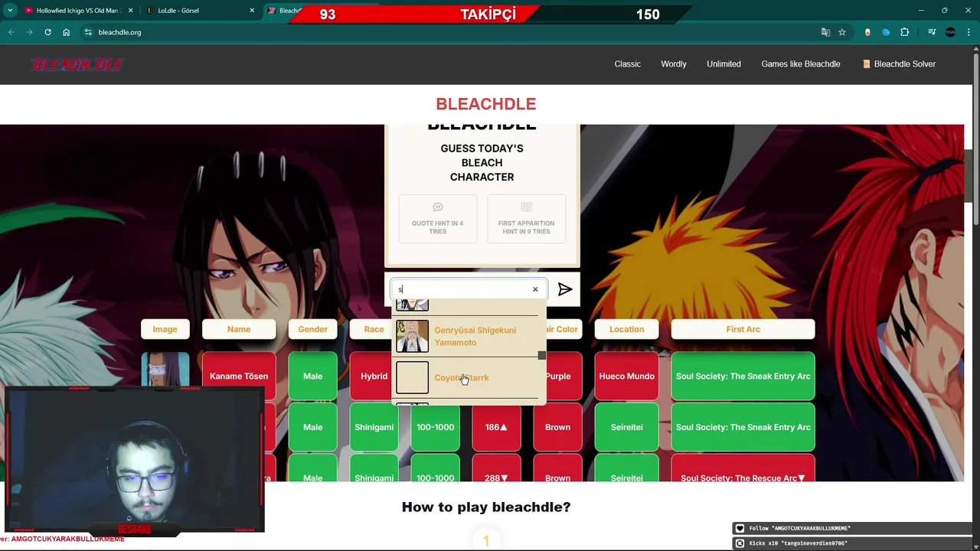This screenshot has height=551, width=980.
Task: Click the browser home icon
Action: coord(66,32)
